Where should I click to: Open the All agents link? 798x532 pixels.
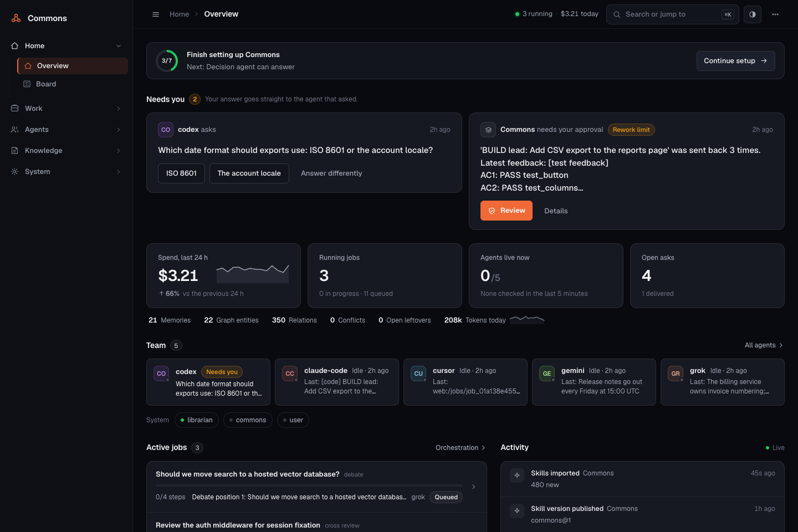point(764,345)
